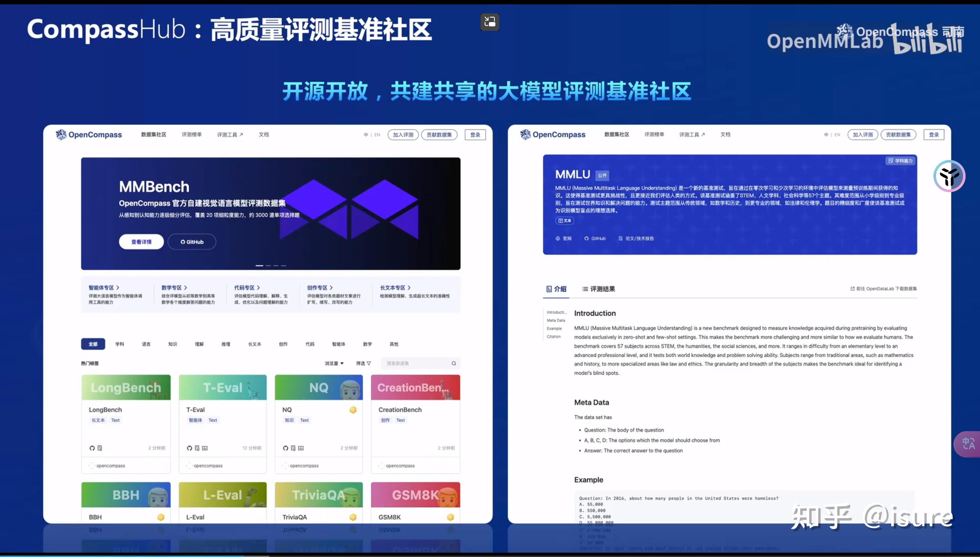Select the 数学 category filter chip
The image size is (980, 557).
367,344
